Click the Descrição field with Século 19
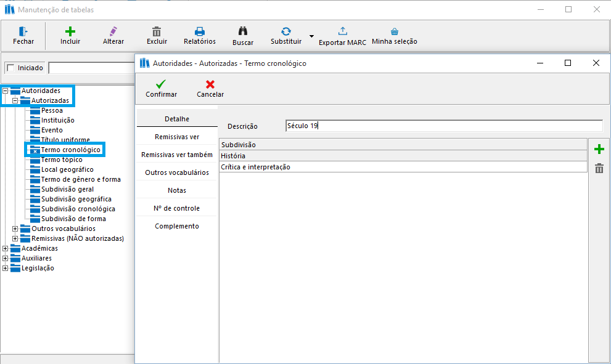Screen dimensions: 611x364 coord(444,126)
